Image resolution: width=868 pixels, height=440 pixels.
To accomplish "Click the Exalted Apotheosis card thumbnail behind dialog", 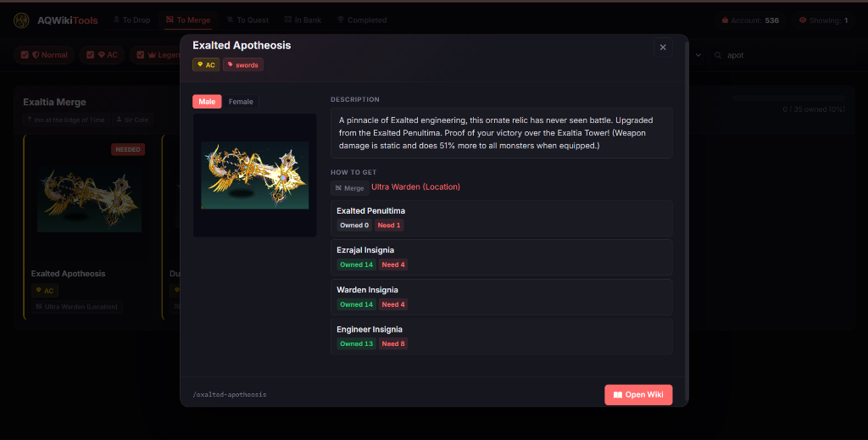I will tap(89, 200).
